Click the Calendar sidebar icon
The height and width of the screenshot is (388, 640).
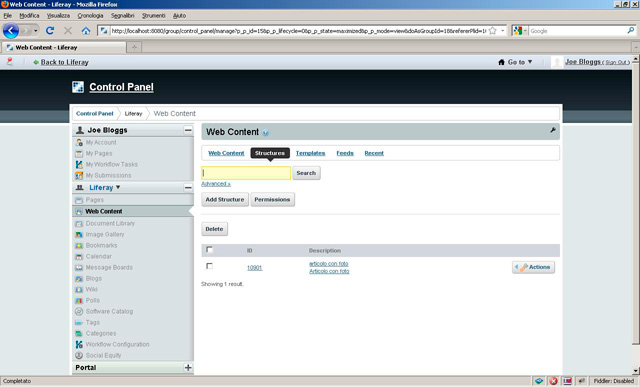(79, 257)
